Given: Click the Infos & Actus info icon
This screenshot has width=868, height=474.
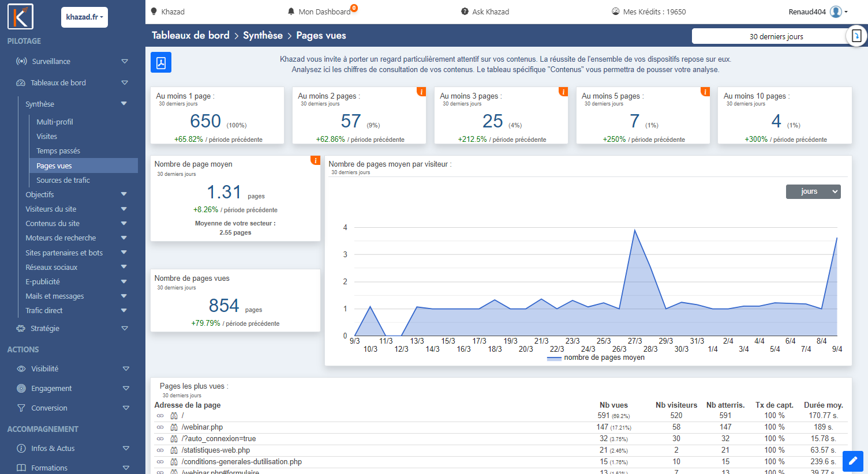Looking at the screenshot, I should click(x=21, y=448).
